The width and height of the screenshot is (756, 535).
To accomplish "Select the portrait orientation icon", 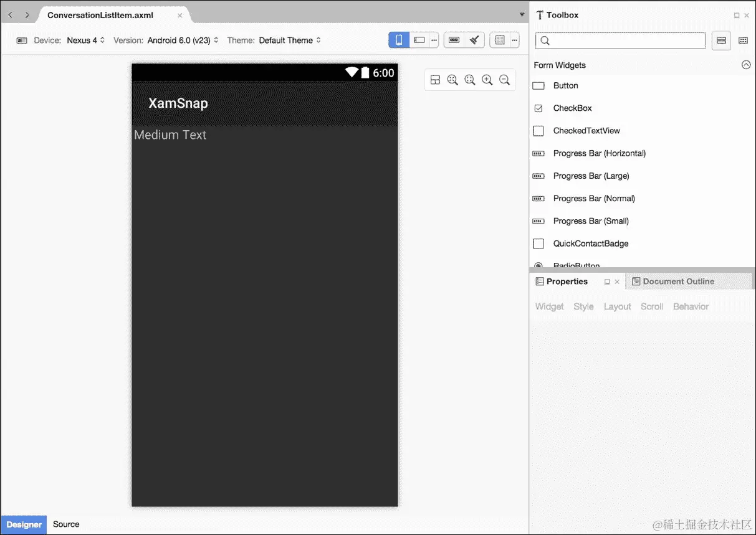I will pos(398,40).
